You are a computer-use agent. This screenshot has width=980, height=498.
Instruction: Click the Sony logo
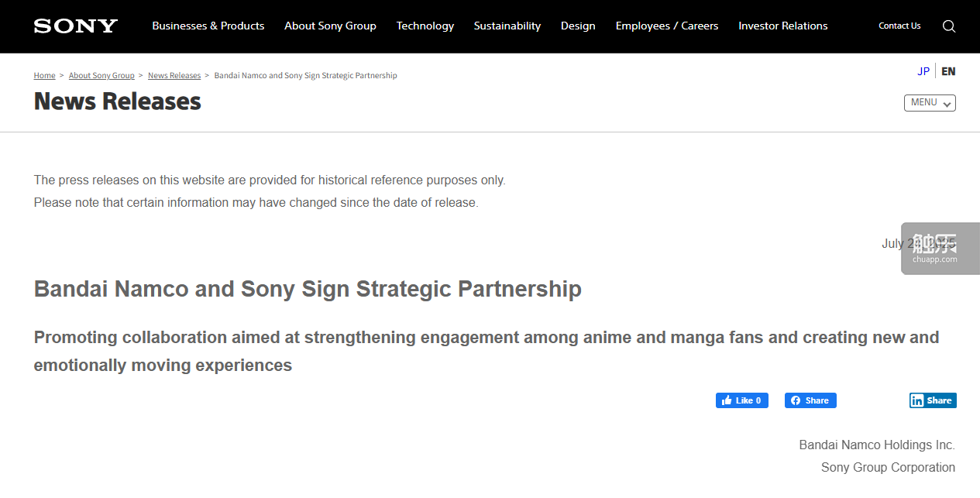(75, 26)
